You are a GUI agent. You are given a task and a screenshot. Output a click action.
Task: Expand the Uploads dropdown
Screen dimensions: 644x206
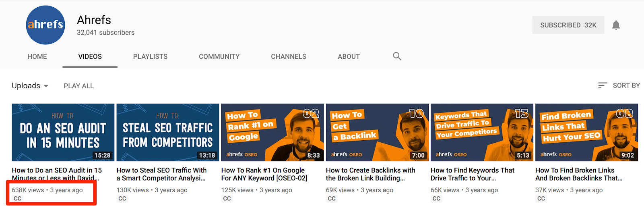click(30, 86)
